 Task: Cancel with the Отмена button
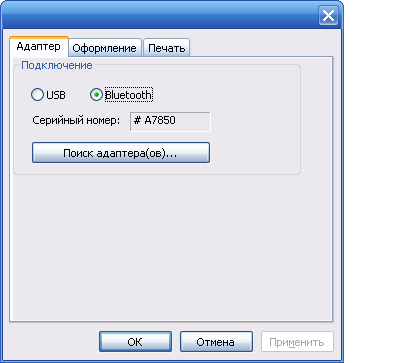pos(216,342)
